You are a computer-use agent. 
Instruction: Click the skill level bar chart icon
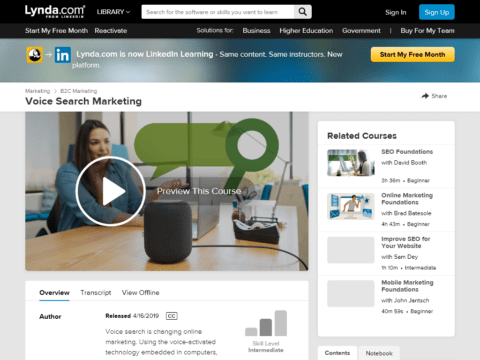pos(266,323)
